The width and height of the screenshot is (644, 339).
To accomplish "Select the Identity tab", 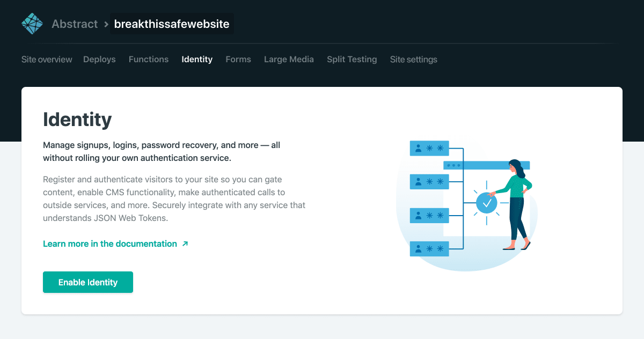I will click(197, 59).
